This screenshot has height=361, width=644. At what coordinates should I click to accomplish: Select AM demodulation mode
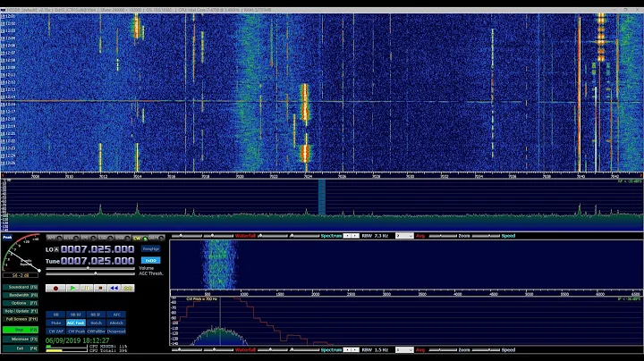pyautogui.click(x=55, y=238)
